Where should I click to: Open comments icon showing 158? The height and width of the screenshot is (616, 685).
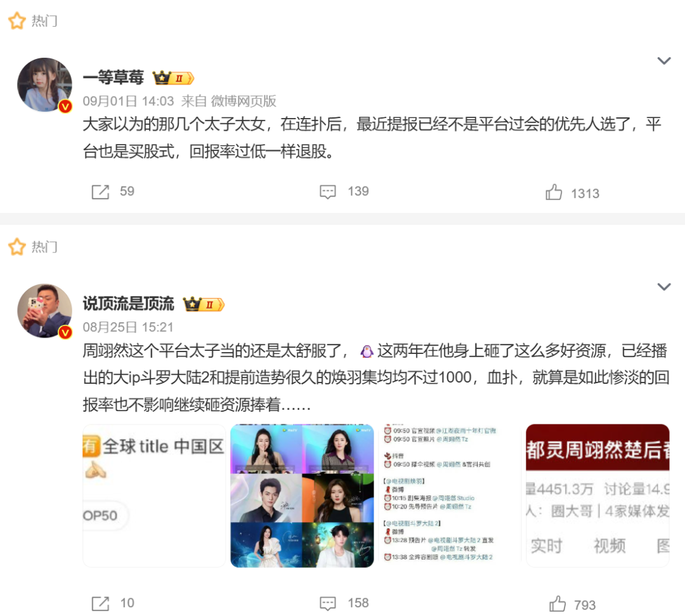click(x=328, y=603)
